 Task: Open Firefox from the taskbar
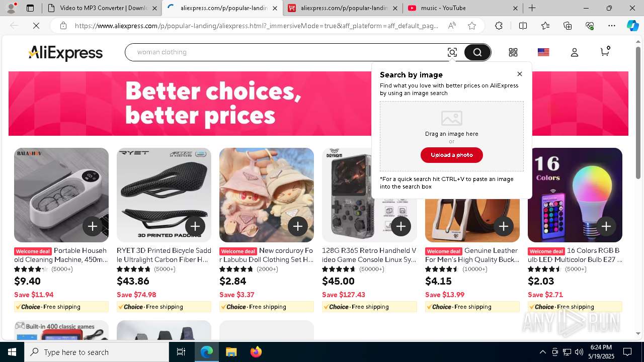(x=256, y=352)
